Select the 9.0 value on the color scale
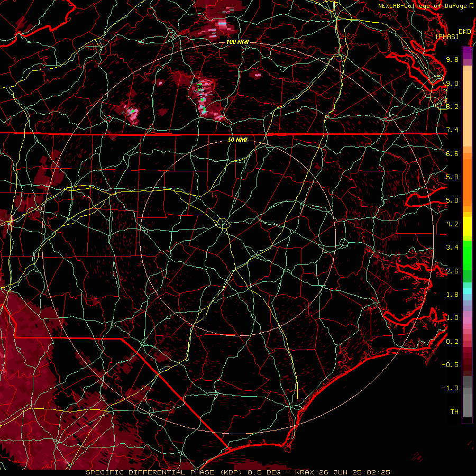Screen dimensions: 476x476 click(452, 83)
